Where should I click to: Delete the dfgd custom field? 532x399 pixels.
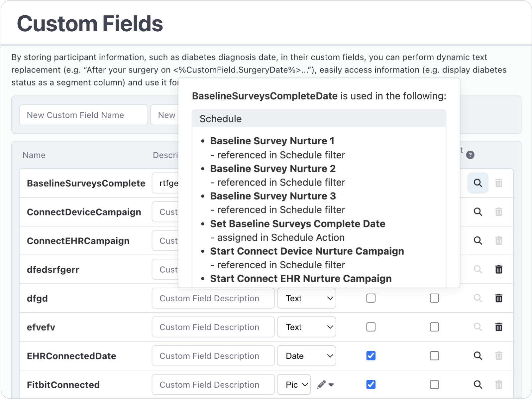tap(499, 298)
